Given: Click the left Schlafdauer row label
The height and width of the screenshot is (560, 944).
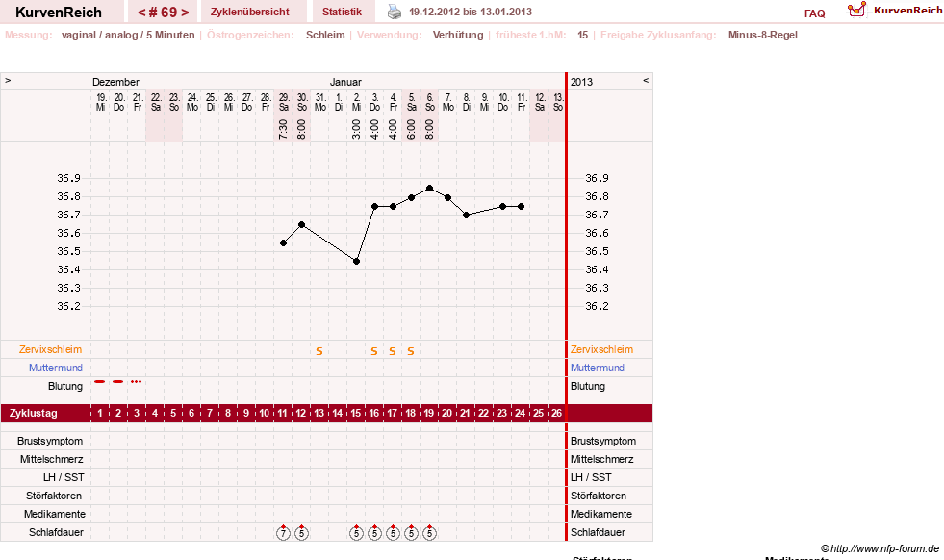Looking at the screenshot, I should 56,532.
